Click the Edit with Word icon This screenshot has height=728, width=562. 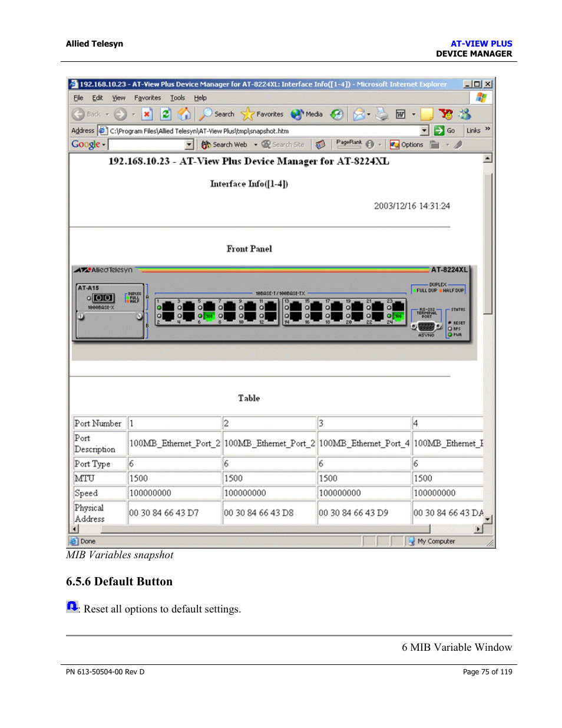tap(401, 114)
